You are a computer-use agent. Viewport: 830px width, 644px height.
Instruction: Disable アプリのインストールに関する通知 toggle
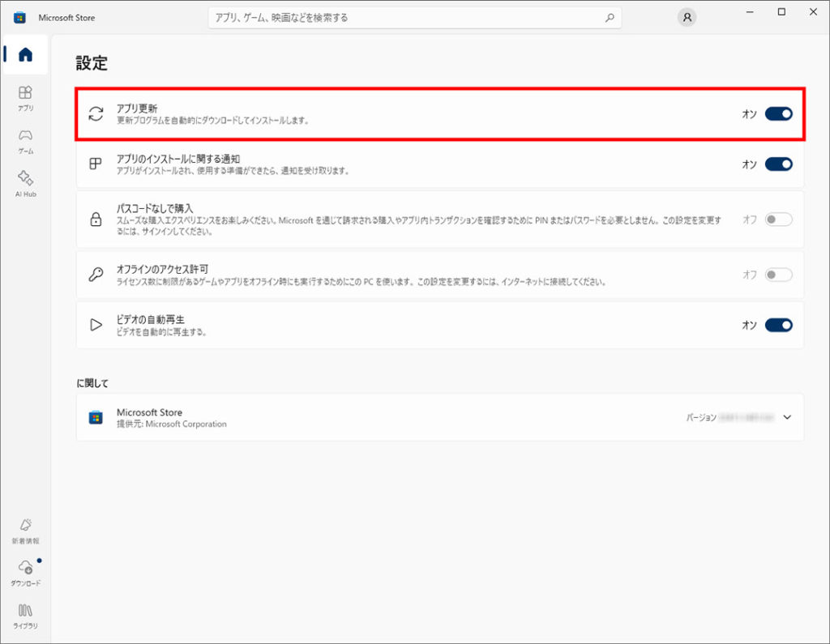coord(778,164)
